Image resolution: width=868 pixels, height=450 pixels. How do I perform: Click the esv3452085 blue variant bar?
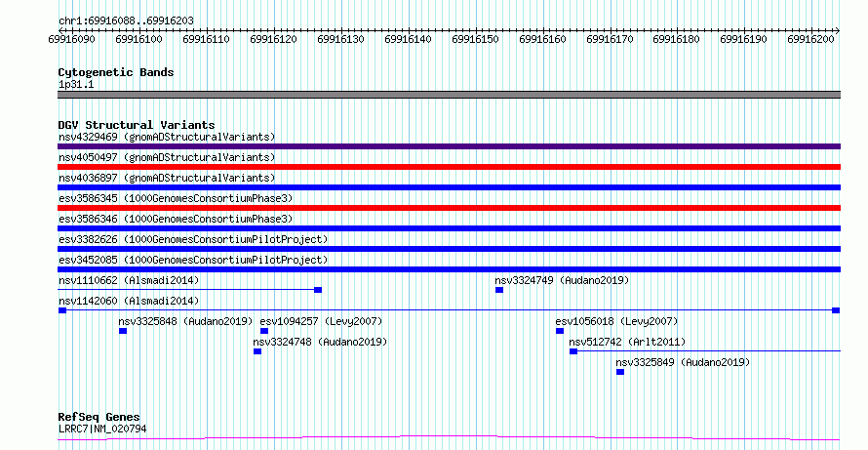tap(449, 269)
